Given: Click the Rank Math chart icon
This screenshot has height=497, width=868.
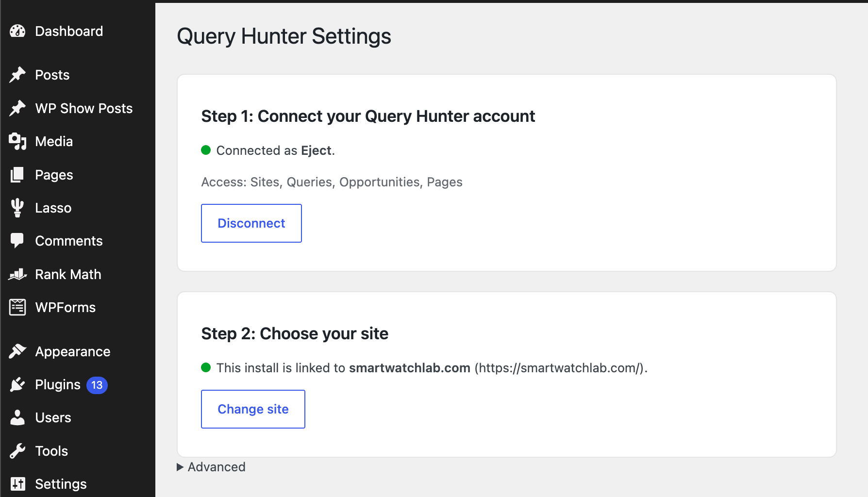Looking at the screenshot, I should (17, 274).
